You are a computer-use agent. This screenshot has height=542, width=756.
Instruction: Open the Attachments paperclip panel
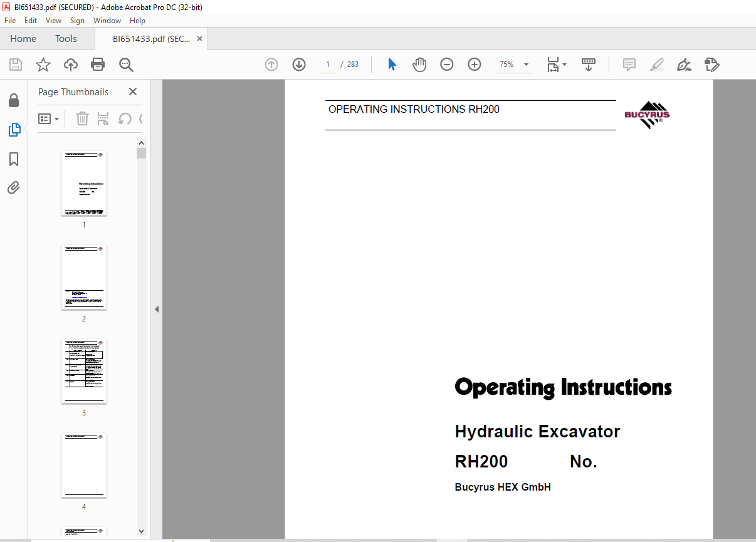(14, 187)
